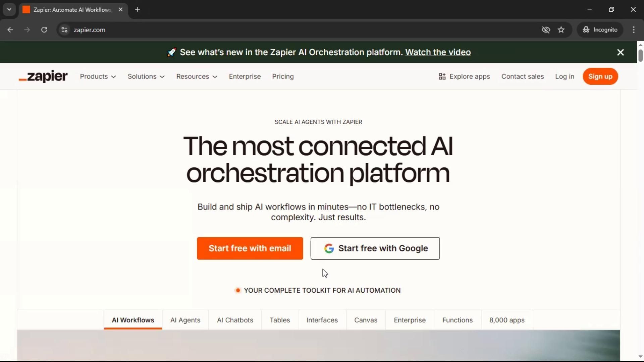
Task: Click the Zapier logo in the header
Action: click(x=43, y=76)
